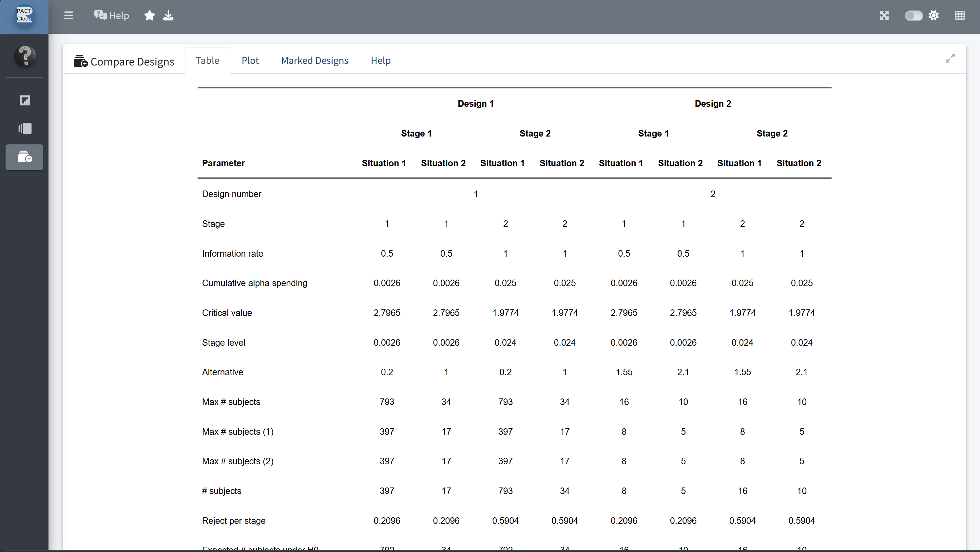Open the Help chat in top bar
This screenshot has height=552, width=980.
click(x=111, y=16)
